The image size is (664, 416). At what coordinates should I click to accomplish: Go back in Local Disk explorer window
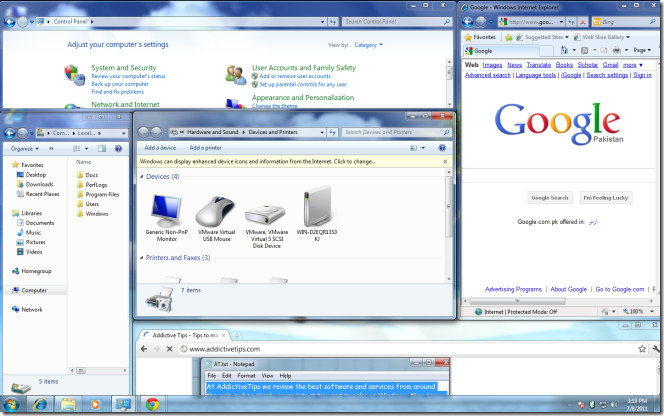click(9, 133)
